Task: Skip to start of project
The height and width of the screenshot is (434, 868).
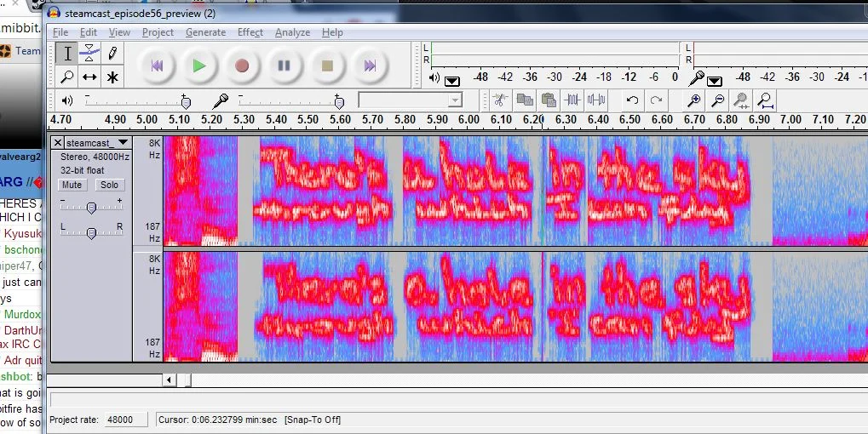Action: pyautogui.click(x=157, y=66)
